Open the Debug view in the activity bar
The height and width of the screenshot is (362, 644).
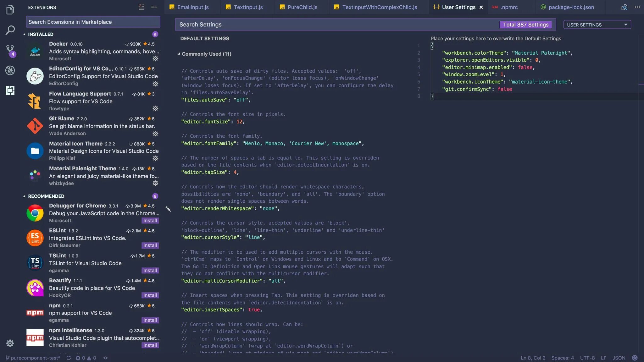click(x=10, y=70)
